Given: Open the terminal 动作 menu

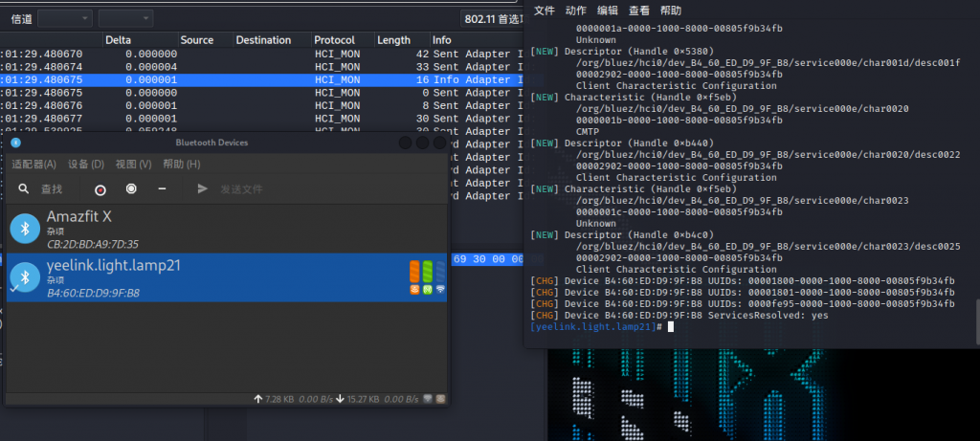Looking at the screenshot, I should (575, 11).
